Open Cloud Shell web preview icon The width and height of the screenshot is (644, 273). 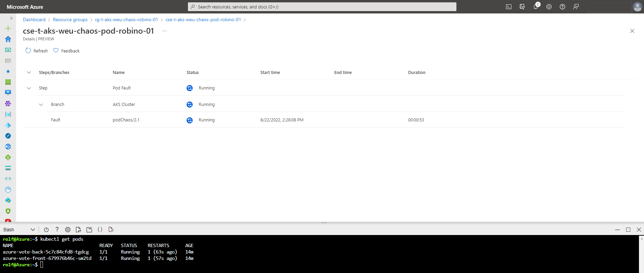click(111, 230)
